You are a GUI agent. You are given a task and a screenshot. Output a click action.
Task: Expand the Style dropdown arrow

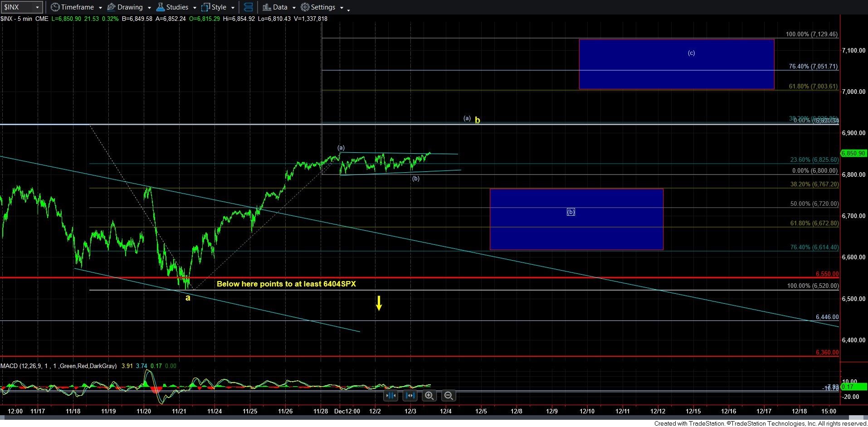233,8
